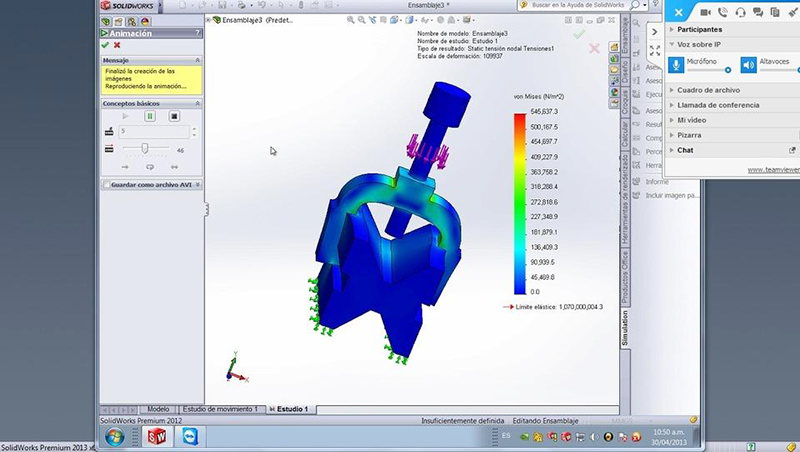Image resolution: width=800 pixels, height=452 pixels.
Task: Enable Guardar como archivo AVI checkbox
Action: click(x=106, y=185)
